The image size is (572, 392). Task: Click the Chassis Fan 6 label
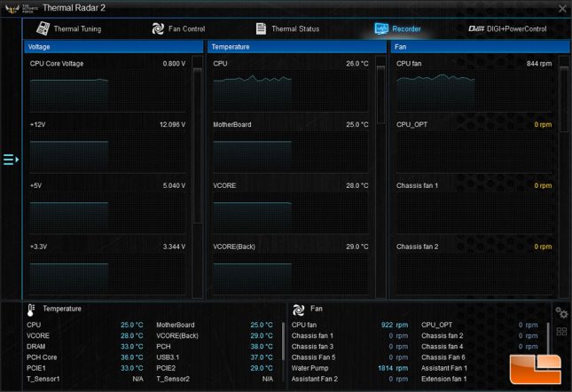tap(443, 357)
